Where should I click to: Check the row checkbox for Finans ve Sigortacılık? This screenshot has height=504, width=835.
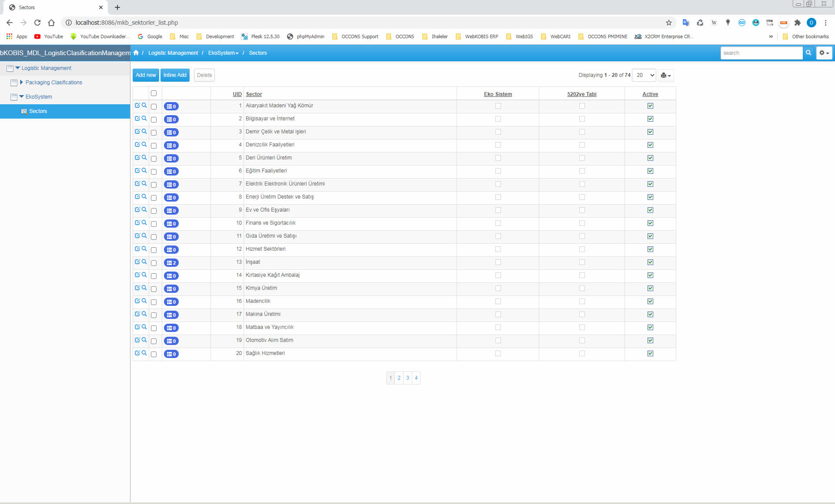[154, 224]
